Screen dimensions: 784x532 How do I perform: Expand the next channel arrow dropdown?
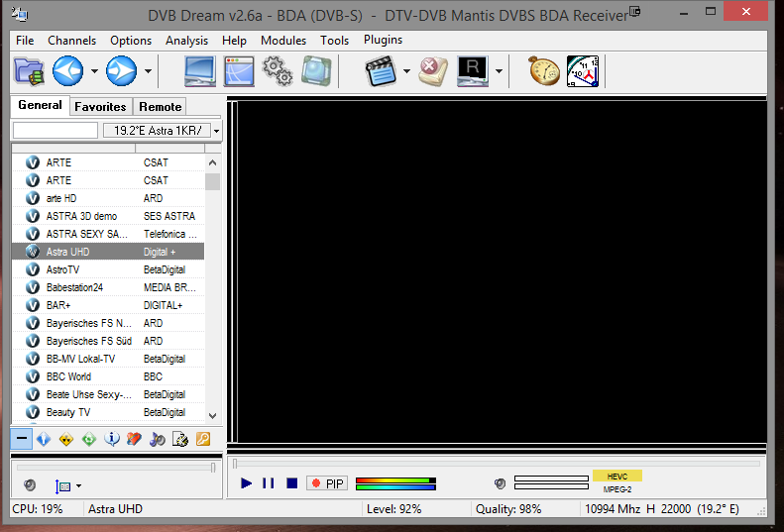coord(148,71)
